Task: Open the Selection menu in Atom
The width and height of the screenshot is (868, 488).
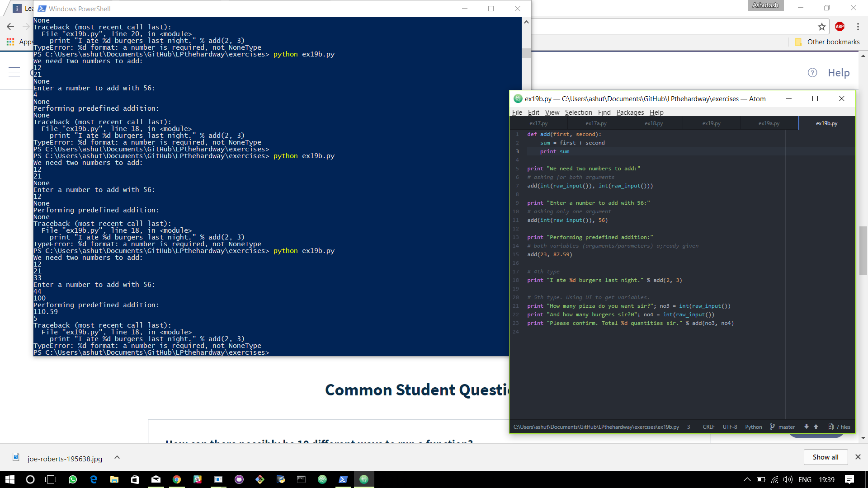Action: point(578,113)
